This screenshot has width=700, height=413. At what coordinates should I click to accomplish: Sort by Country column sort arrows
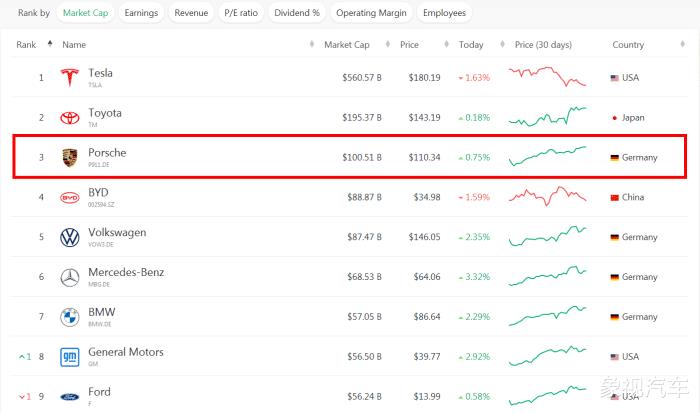pos(682,44)
